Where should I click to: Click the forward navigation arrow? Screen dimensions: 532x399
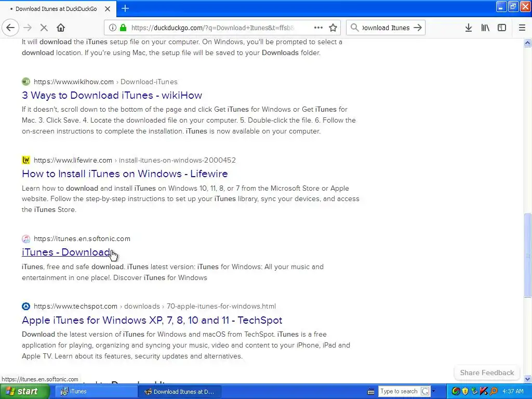tap(28, 28)
